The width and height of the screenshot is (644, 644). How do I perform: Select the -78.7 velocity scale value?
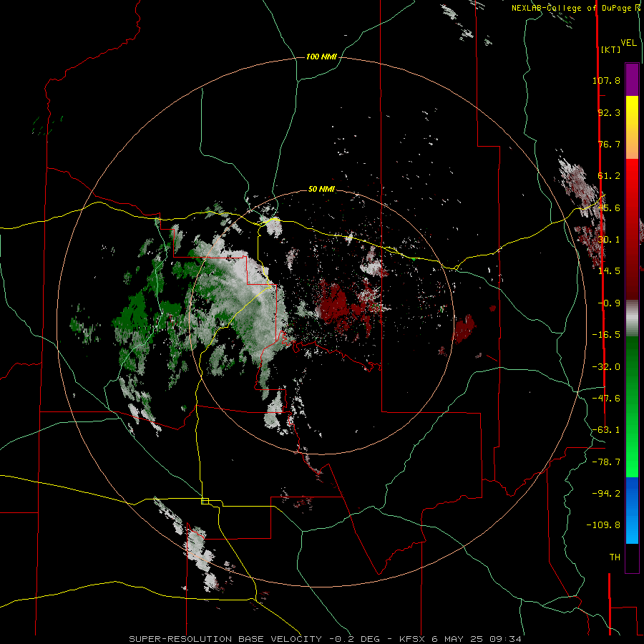coord(606,462)
